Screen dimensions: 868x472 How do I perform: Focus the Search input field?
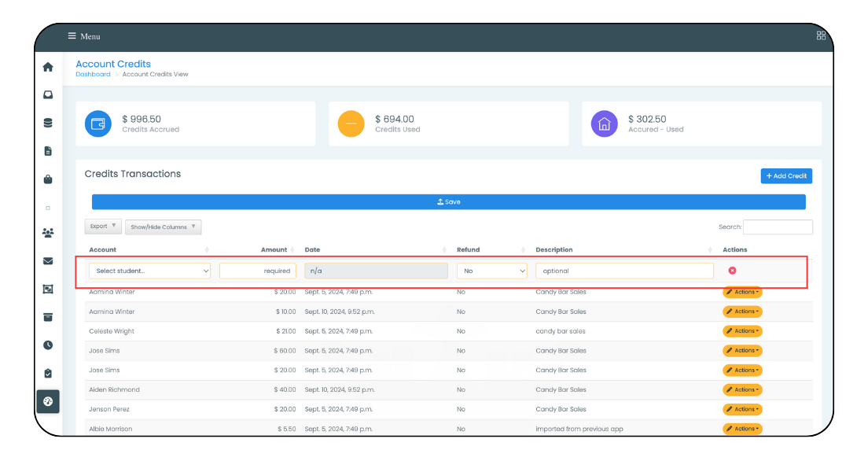coord(778,227)
